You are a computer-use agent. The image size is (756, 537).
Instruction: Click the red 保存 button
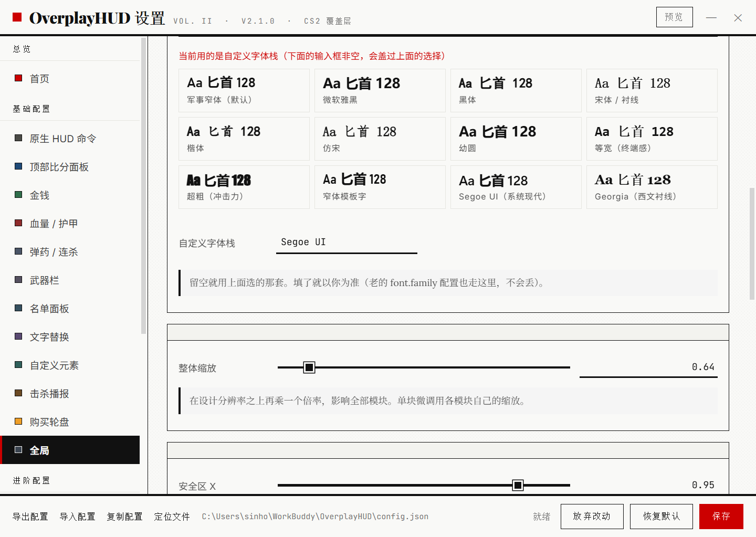tap(721, 517)
